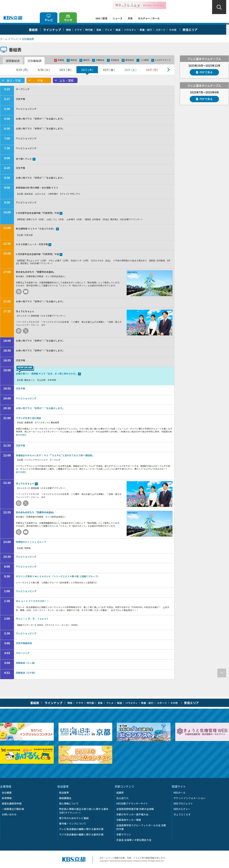Click the back-to-top arrow button
The height and width of the screenshot is (868, 229).
[222, 673]
